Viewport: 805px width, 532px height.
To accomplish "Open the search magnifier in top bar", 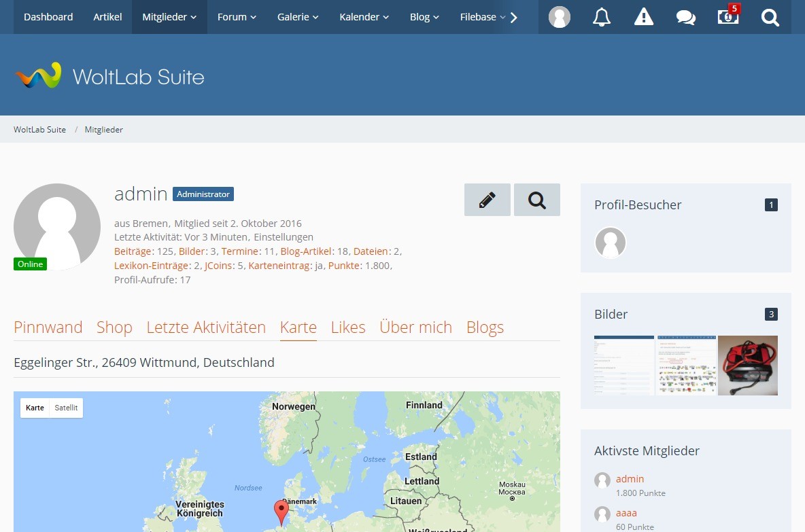I will (770, 17).
